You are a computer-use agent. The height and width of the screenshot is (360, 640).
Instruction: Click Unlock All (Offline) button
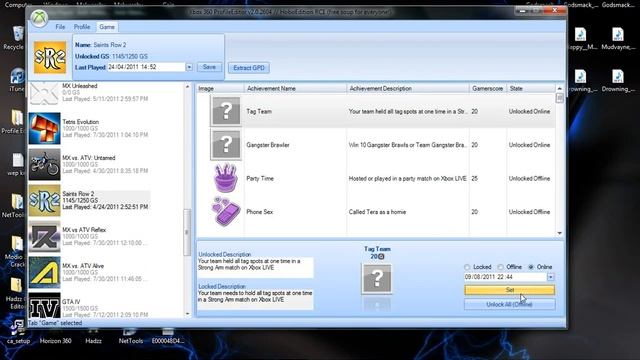pyautogui.click(x=509, y=304)
